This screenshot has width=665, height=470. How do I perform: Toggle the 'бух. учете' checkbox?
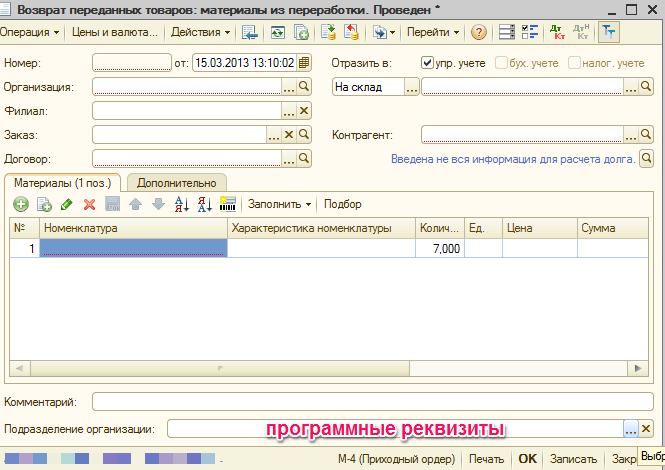point(500,63)
